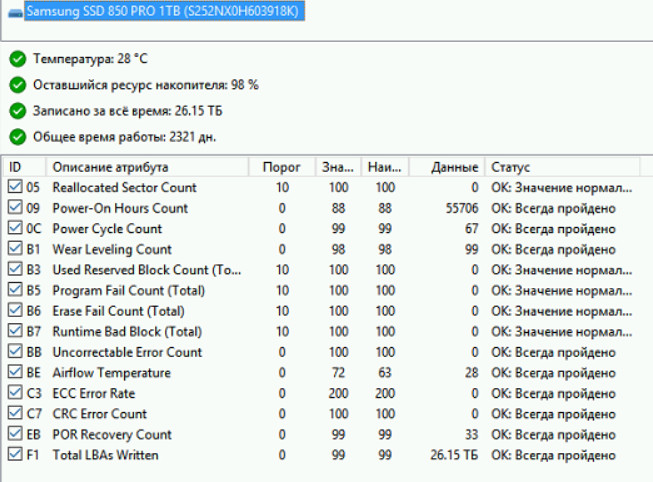Click the Данные column header
This screenshot has width=653, height=482.
click(454, 167)
